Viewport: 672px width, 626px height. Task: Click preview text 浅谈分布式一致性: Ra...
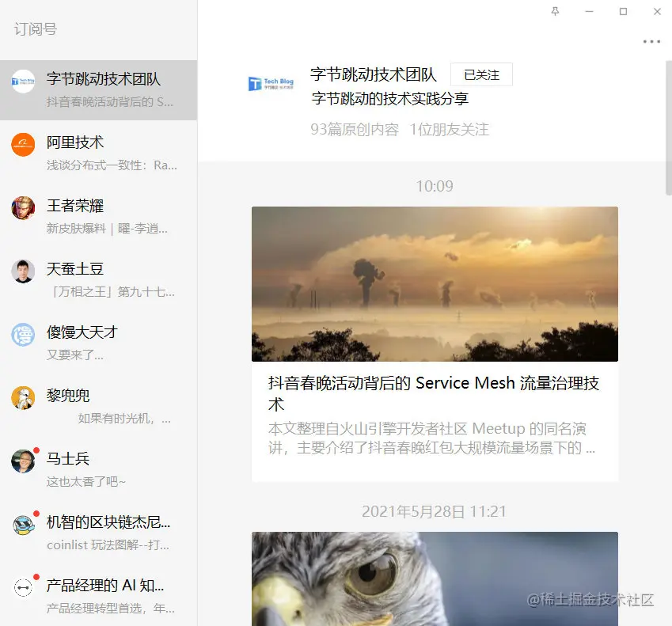pos(112,165)
